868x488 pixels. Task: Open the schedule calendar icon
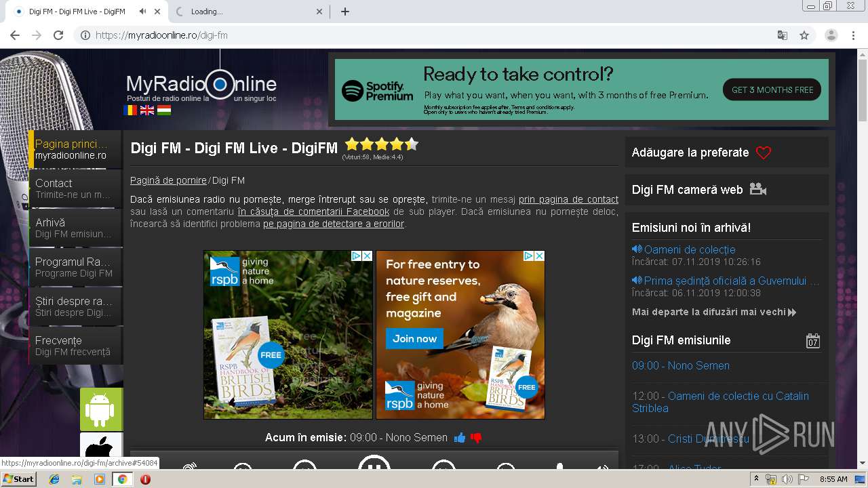coord(813,340)
